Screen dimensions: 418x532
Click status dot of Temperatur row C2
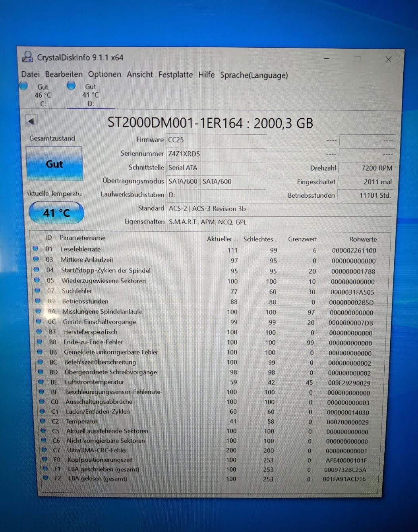tap(43, 421)
